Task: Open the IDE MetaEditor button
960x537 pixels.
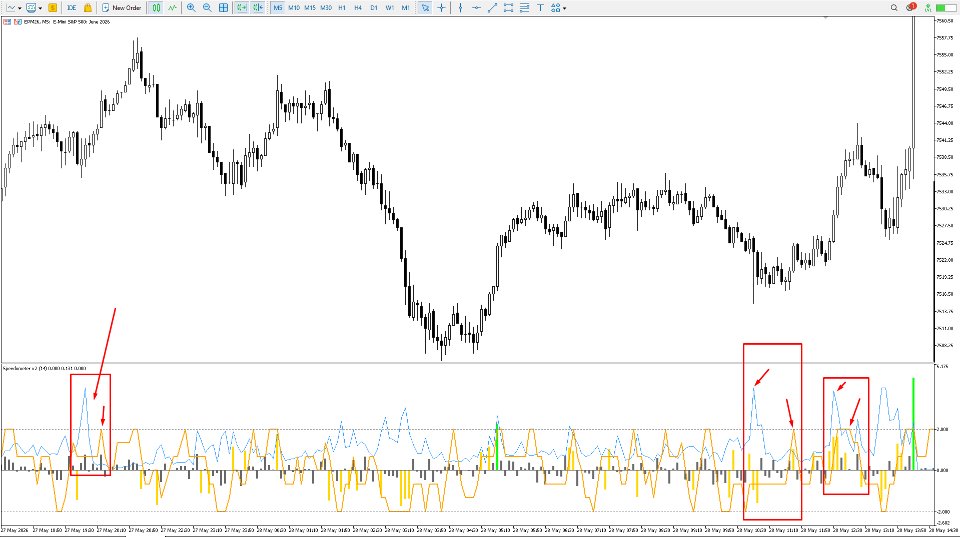Action: coord(71,8)
